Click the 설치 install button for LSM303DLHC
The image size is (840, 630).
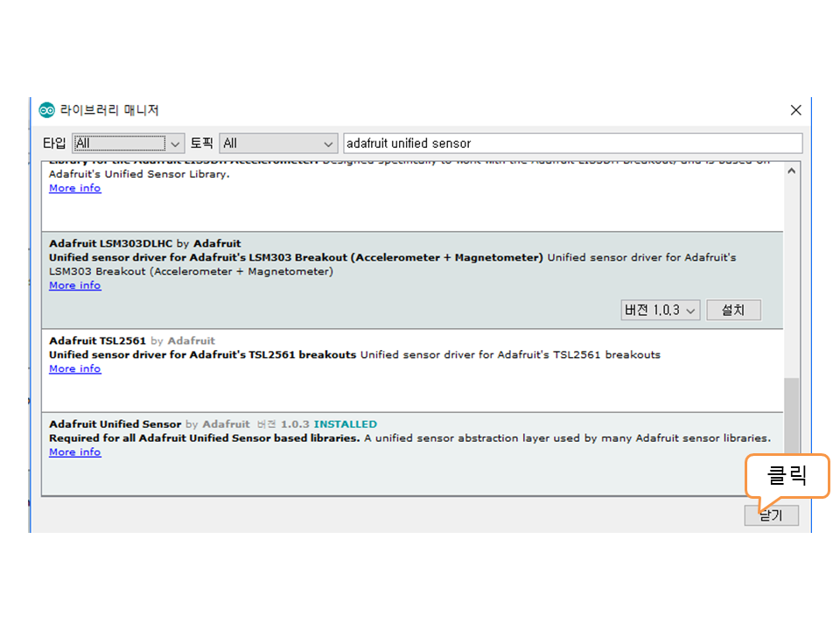pyautogui.click(x=733, y=310)
